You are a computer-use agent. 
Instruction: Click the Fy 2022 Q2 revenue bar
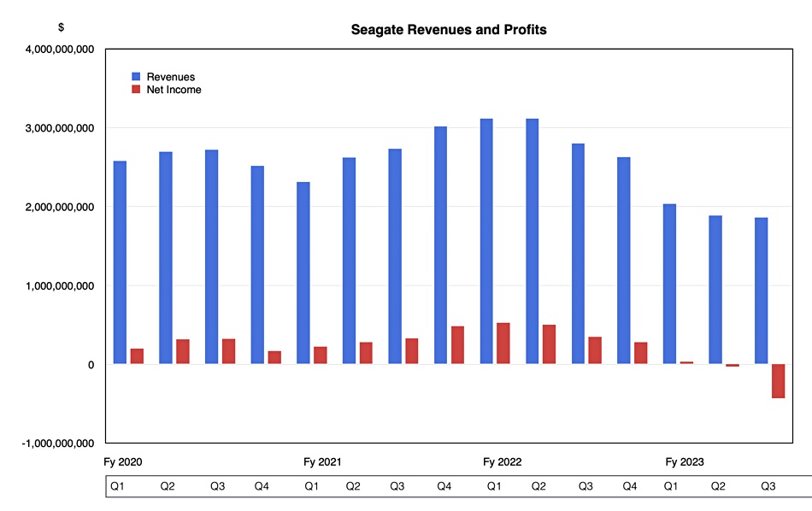(x=533, y=241)
